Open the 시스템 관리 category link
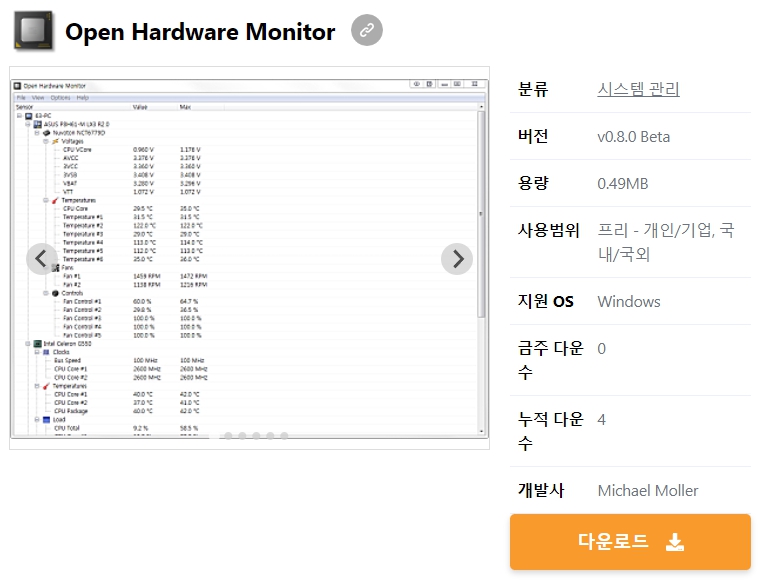 (x=638, y=89)
